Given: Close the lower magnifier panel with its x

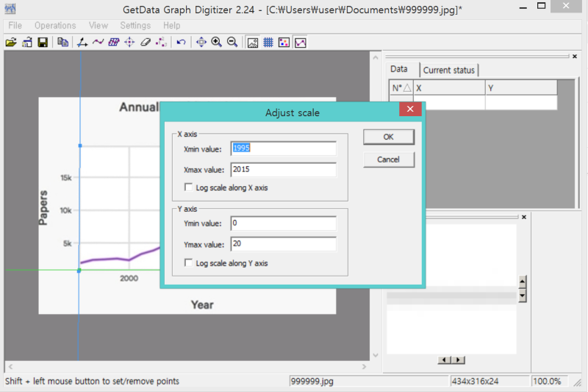Looking at the screenshot, I should click(x=524, y=217).
